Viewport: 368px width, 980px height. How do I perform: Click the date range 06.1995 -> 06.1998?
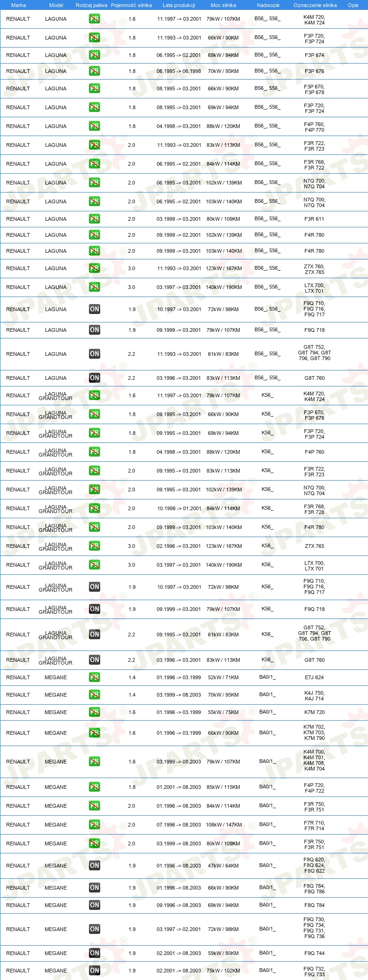(179, 71)
